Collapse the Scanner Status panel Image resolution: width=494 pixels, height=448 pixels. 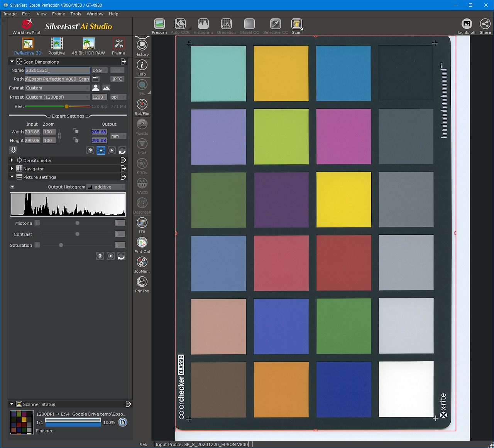12,404
